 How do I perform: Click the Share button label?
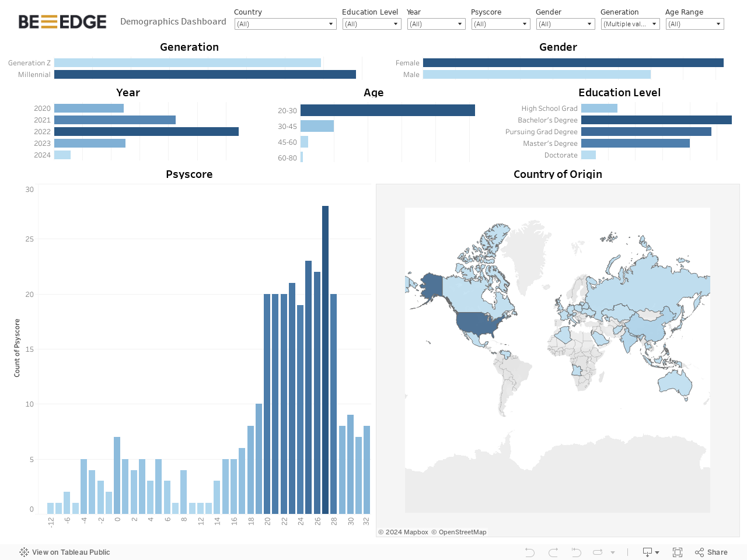tap(717, 552)
